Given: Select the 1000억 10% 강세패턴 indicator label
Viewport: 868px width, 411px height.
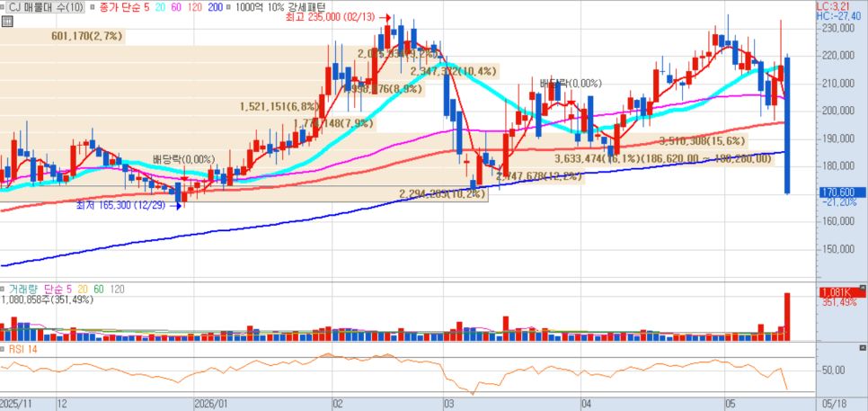Looking at the screenshot, I should 280,7.
